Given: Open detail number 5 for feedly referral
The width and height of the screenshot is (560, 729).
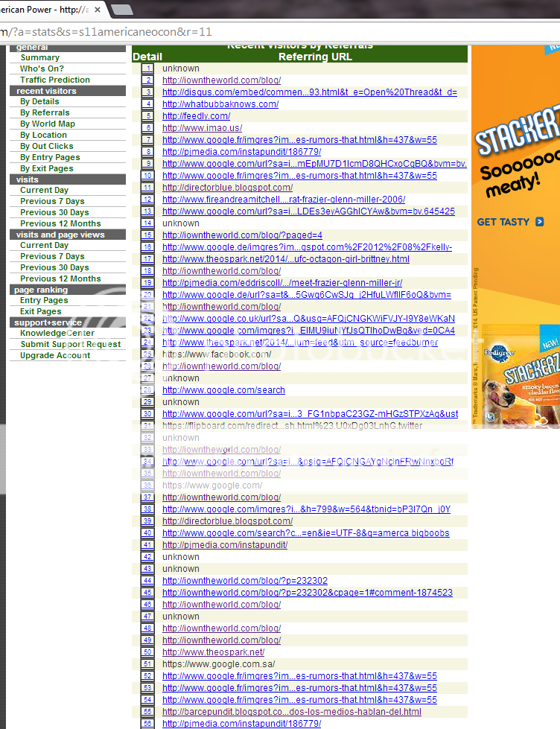Looking at the screenshot, I should [x=148, y=116].
